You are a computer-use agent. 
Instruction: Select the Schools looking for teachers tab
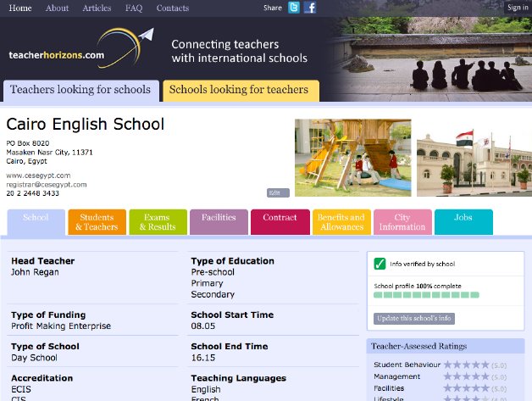pyautogui.click(x=241, y=91)
